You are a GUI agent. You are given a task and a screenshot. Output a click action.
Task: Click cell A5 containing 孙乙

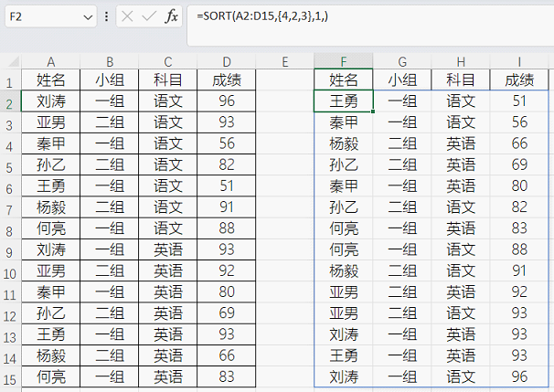(x=51, y=164)
